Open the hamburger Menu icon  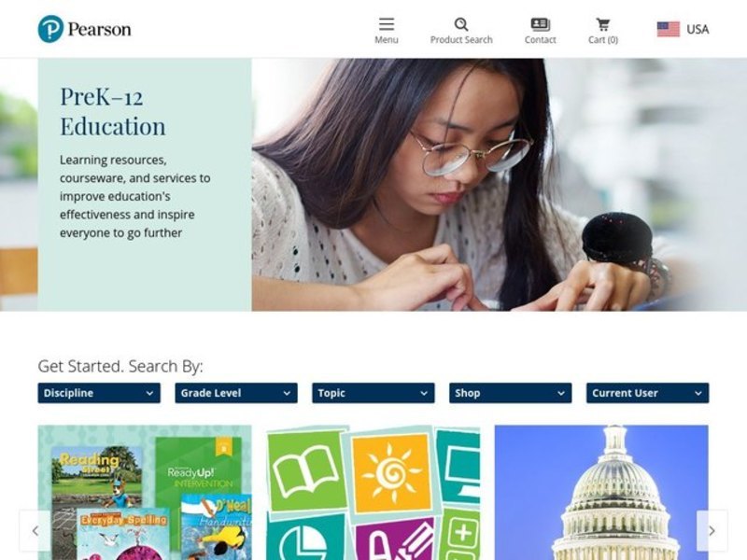[387, 24]
